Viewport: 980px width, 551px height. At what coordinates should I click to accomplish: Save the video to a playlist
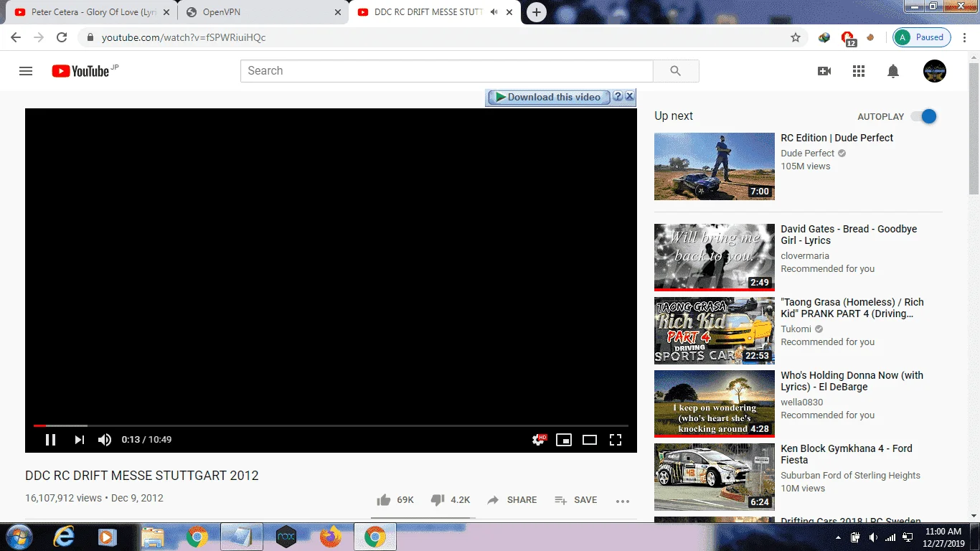coord(576,500)
